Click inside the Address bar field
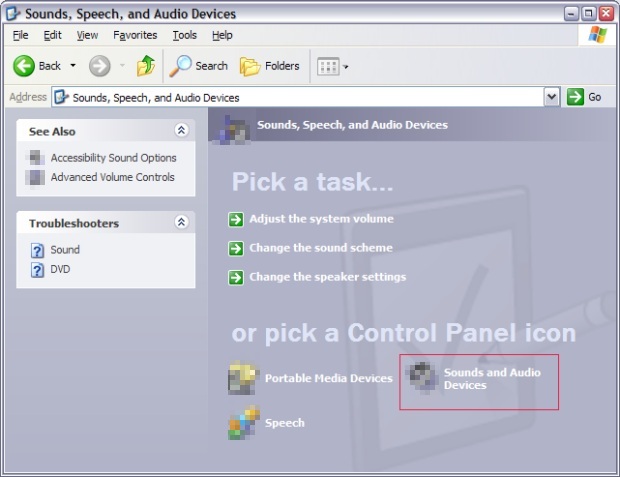The height and width of the screenshot is (477, 620). click(300, 98)
